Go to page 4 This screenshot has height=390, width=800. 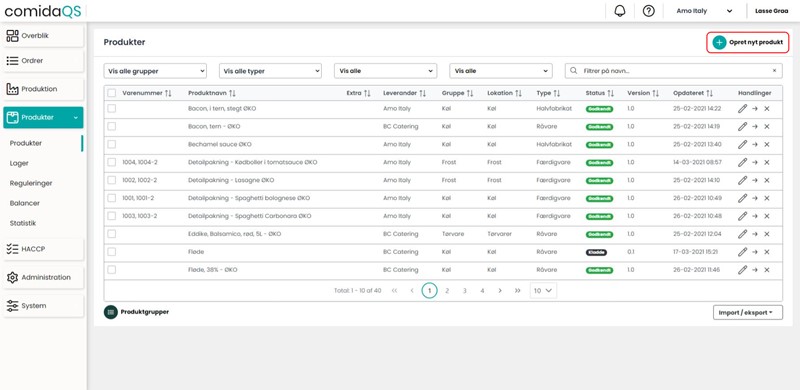click(482, 290)
